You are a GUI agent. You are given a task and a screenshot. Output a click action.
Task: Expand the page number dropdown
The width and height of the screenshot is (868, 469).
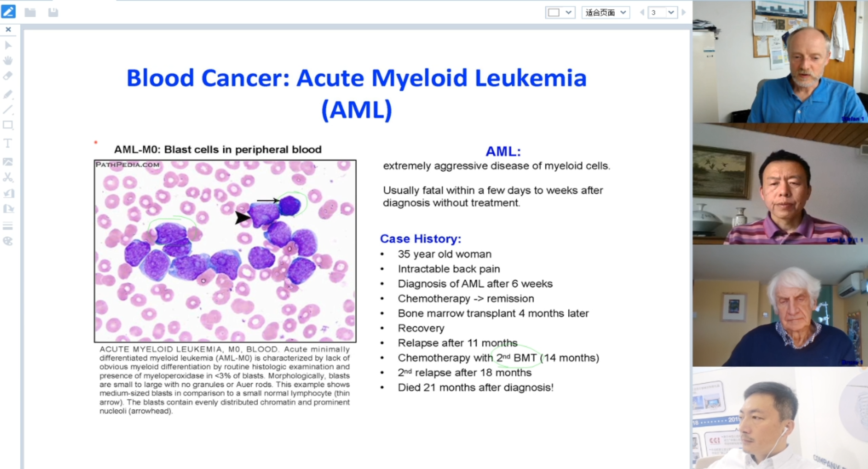pos(671,13)
